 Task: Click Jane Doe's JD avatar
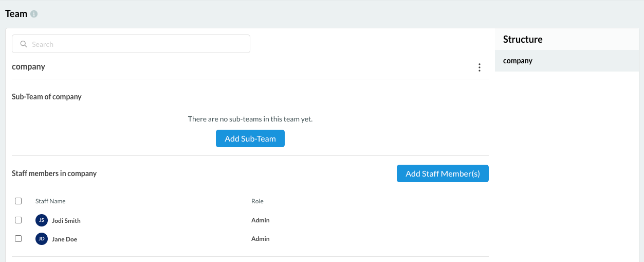point(42,239)
